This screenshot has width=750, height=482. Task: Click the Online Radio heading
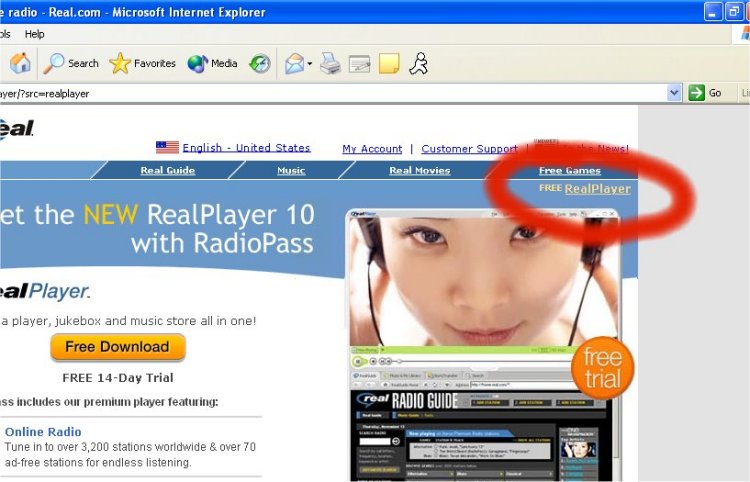tap(43, 432)
